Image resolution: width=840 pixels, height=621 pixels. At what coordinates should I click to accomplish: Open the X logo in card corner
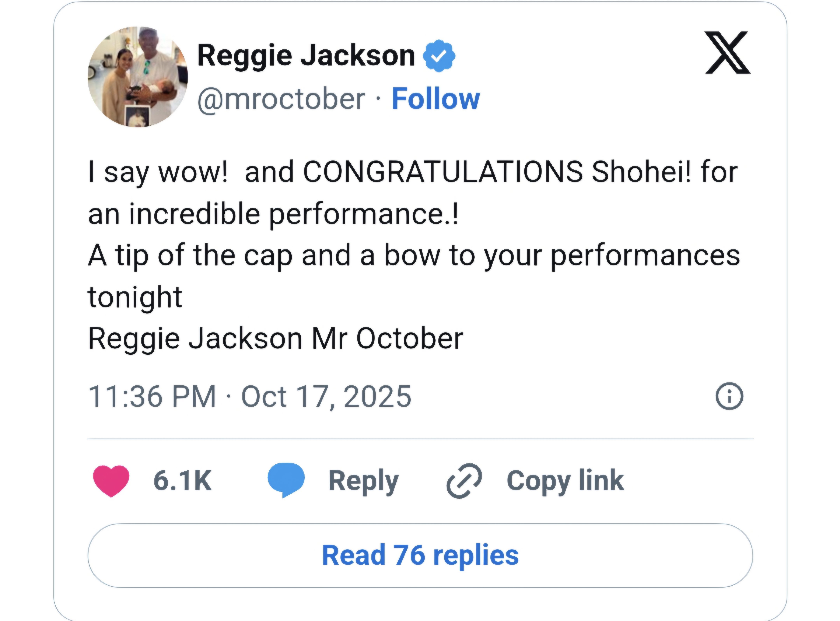point(728,53)
